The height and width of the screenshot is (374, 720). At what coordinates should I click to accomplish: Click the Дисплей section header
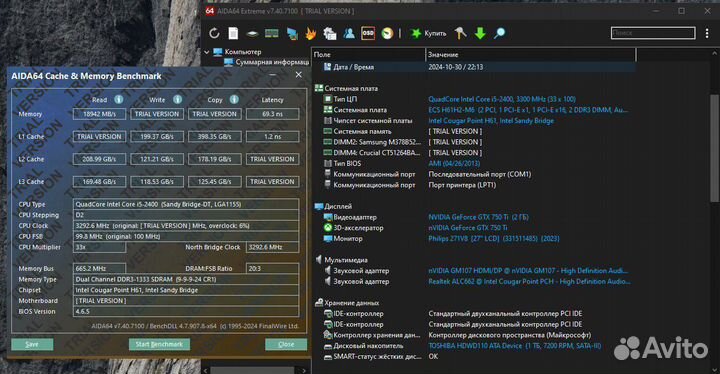(338, 206)
